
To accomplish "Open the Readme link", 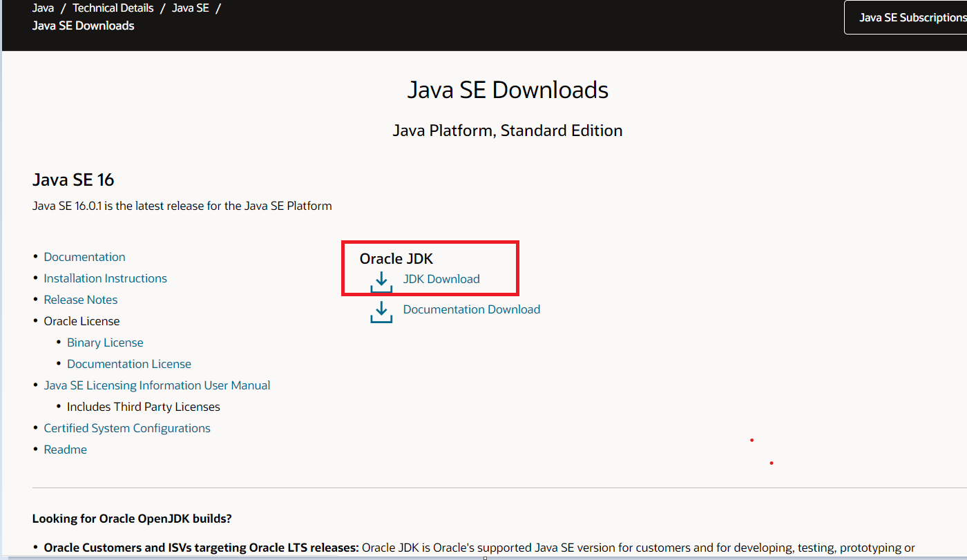I will pos(65,450).
